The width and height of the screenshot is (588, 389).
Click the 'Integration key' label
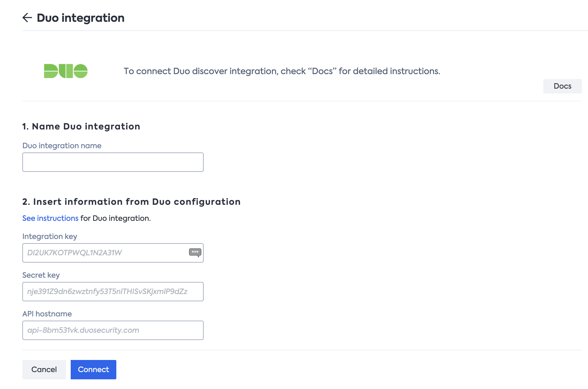pos(50,237)
